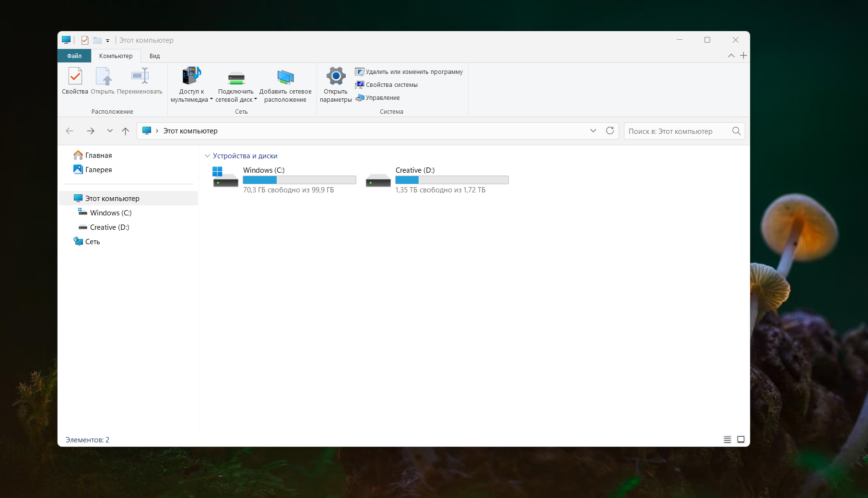Screen dimensions: 868x498
Task: Go up one folder level
Action: pos(126,131)
